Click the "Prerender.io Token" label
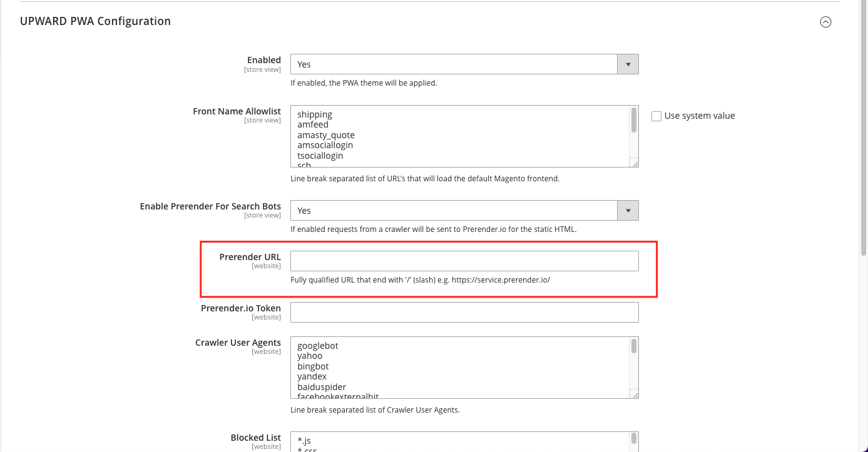 241,308
